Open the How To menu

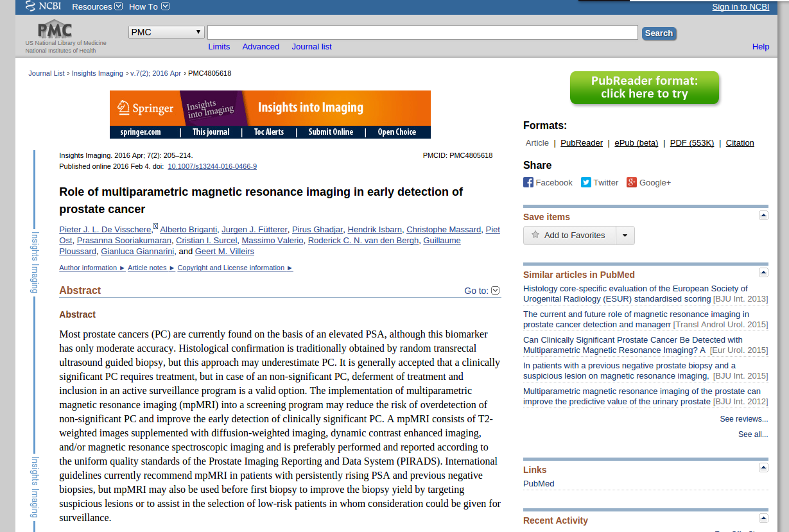[x=149, y=6]
